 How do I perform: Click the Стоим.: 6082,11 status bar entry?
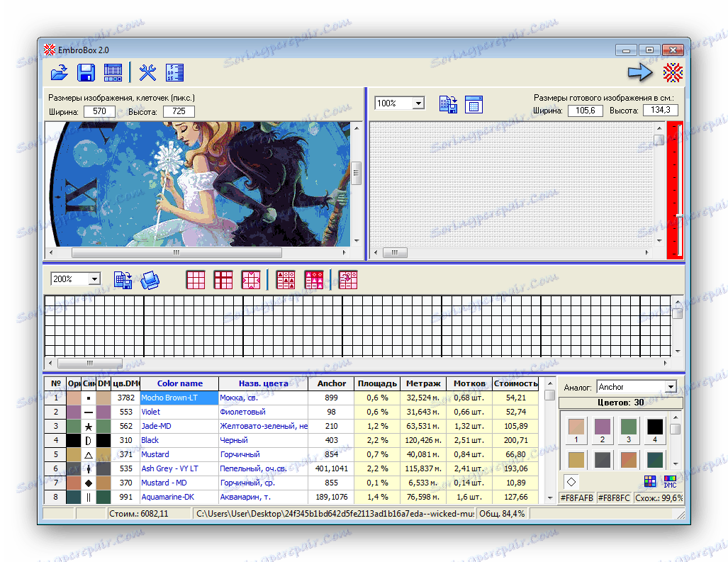point(150,514)
